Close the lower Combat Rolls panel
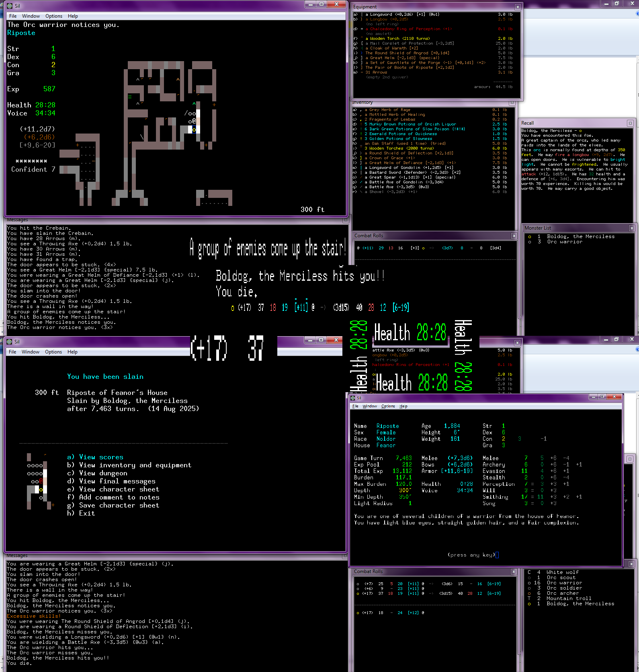The height and width of the screenshot is (672, 639). click(x=514, y=571)
